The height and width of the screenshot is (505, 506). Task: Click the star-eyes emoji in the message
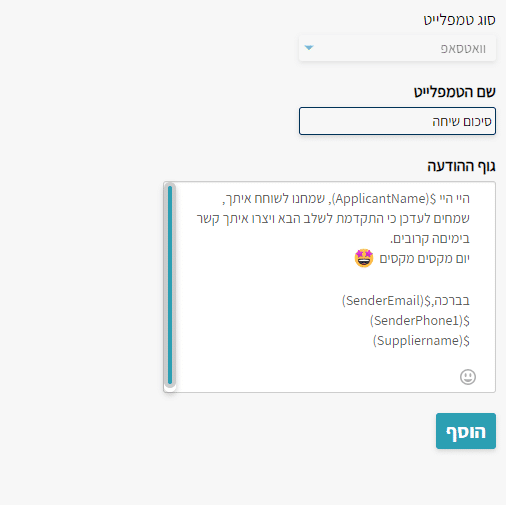(364, 258)
